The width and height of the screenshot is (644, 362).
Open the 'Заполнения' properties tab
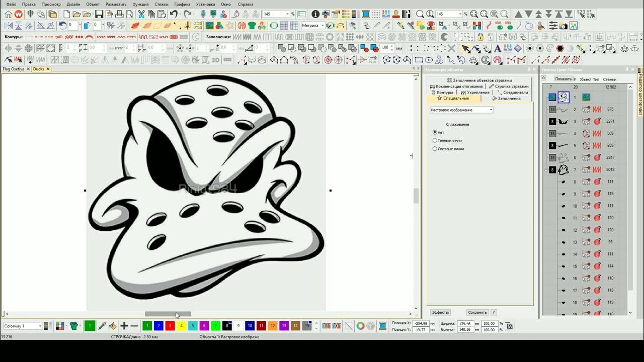click(507, 98)
